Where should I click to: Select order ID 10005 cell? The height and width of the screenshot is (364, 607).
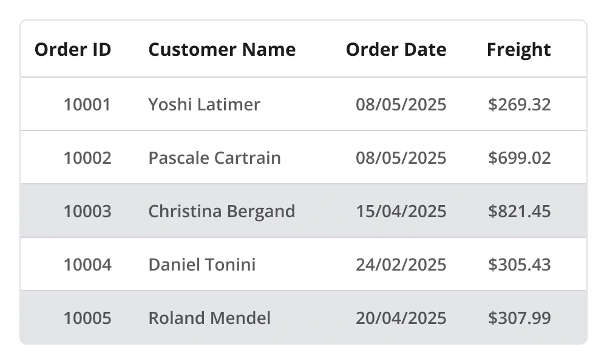(x=87, y=318)
